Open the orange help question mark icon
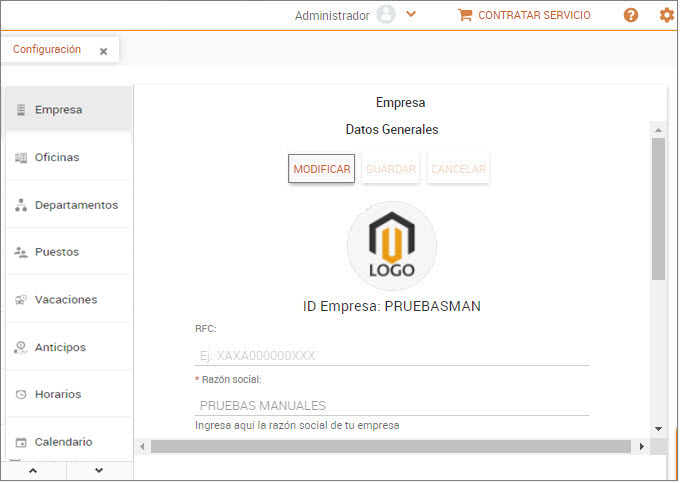This screenshot has width=680, height=483. click(631, 15)
